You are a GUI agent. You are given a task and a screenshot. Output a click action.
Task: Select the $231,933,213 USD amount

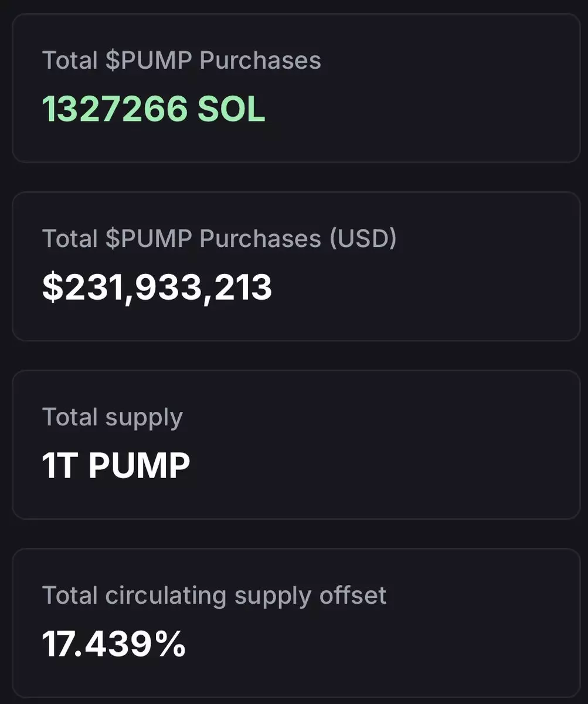157,287
